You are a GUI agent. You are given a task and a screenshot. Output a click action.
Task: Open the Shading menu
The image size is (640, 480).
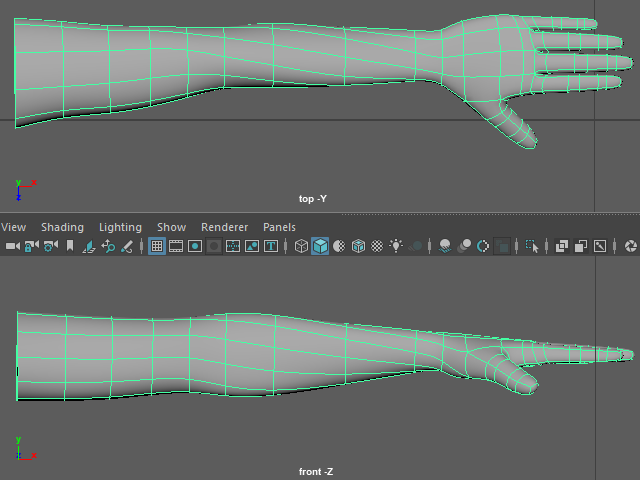(x=62, y=227)
